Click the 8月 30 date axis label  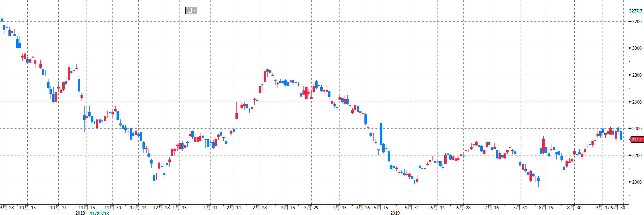click(574, 208)
